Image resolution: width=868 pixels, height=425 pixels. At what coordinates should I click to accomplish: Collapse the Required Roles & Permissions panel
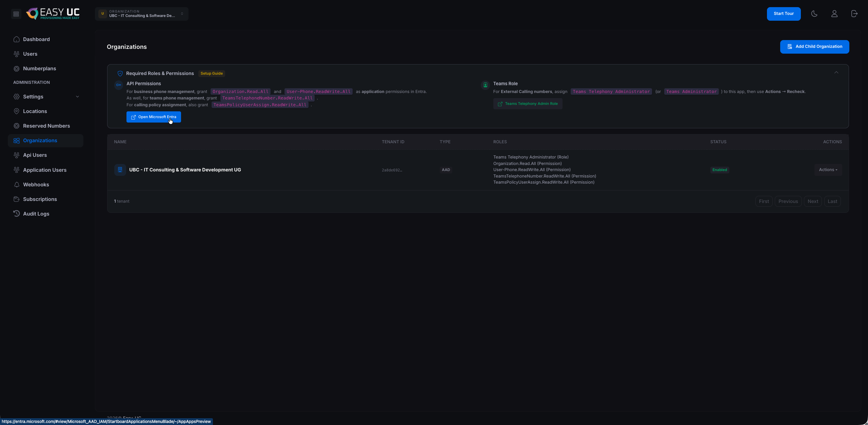coord(836,72)
